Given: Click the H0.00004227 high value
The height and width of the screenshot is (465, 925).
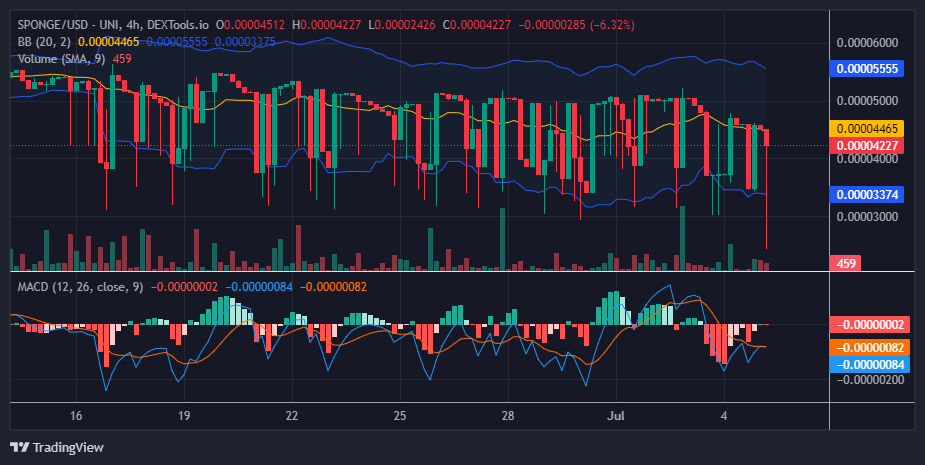Looking at the screenshot, I should pyautogui.click(x=327, y=25).
